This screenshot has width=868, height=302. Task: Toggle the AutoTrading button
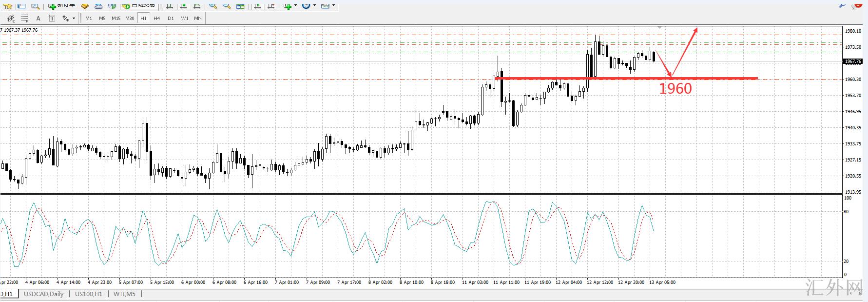138,6
